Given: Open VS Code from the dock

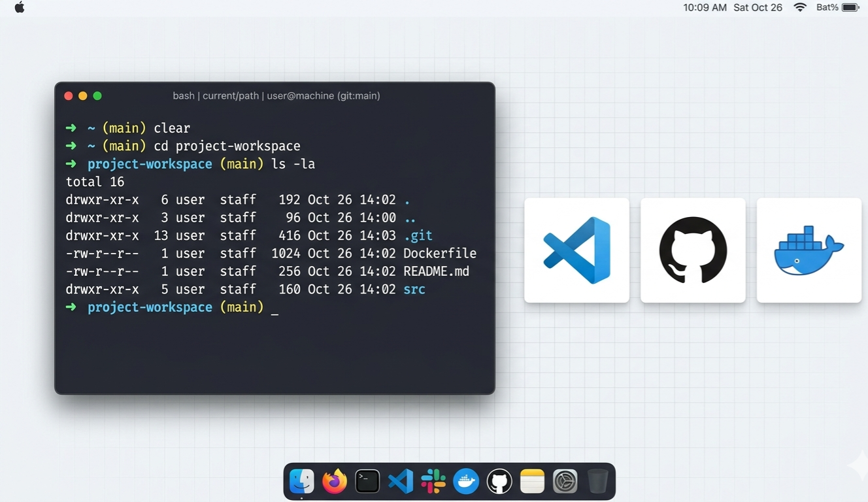Looking at the screenshot, I should click(401, 482).
